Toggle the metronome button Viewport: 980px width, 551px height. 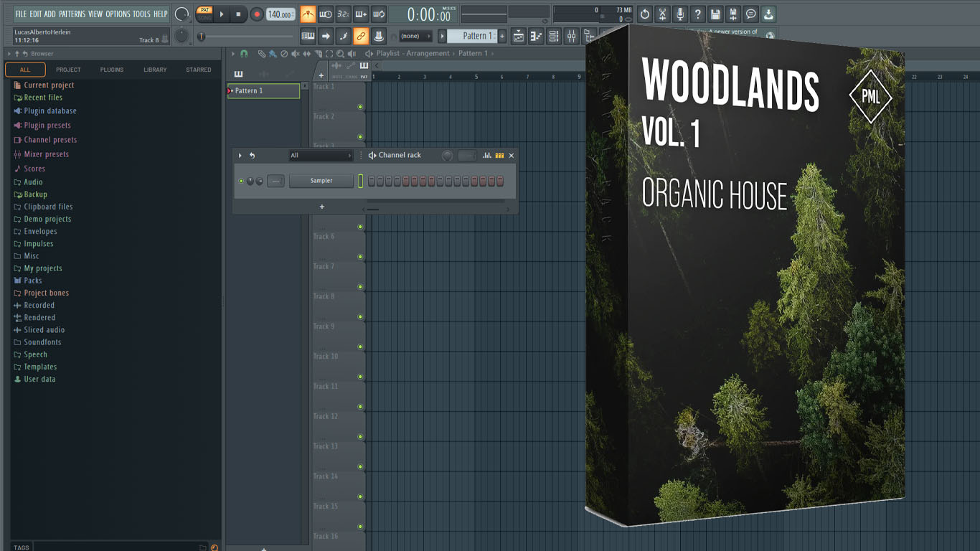[308, 14]
